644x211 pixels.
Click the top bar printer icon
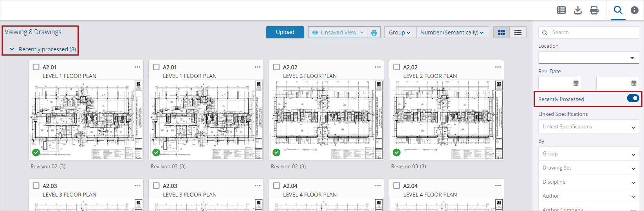pyautogui.click(x=594, y=10)
